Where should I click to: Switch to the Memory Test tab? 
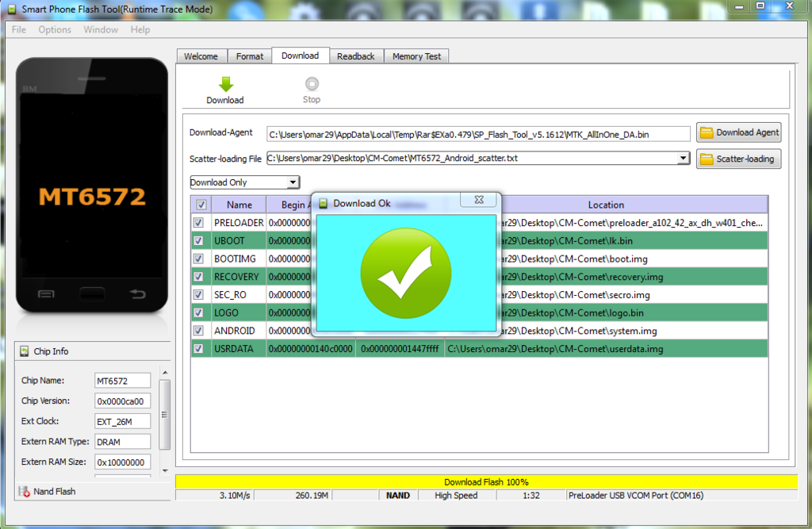click(416, 56)
